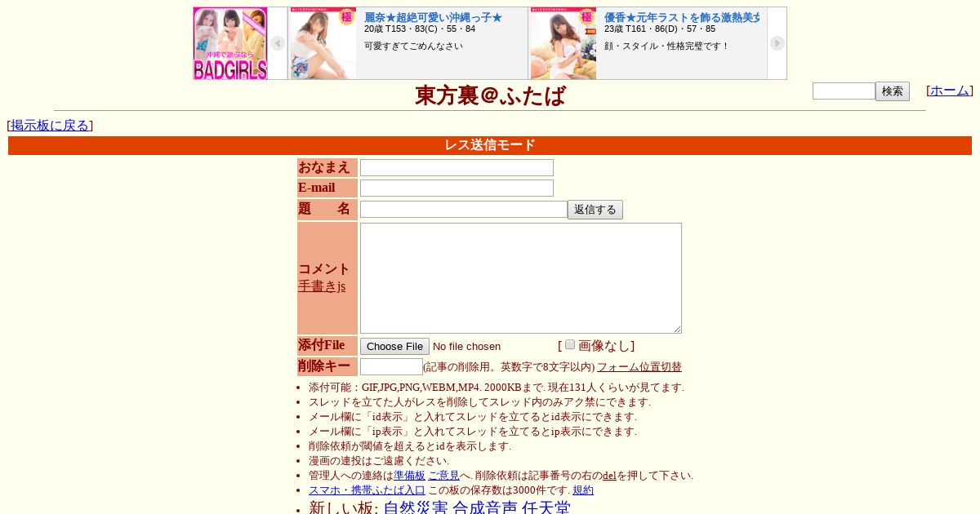Viewport: 980px width, 514px height.
Task: Click ad text 顔・スタイル・性格完璧です！
Action: pos(667,46)
